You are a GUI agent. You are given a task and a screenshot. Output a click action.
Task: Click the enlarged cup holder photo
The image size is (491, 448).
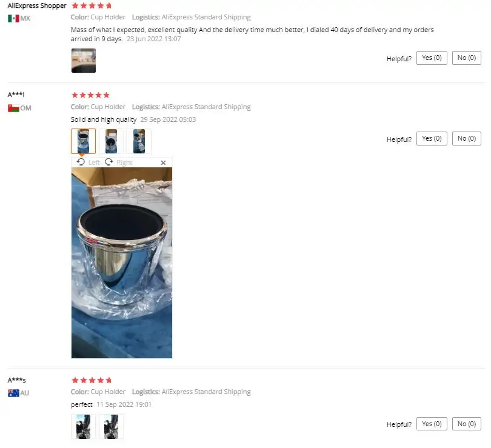click(x=121, y=262)
